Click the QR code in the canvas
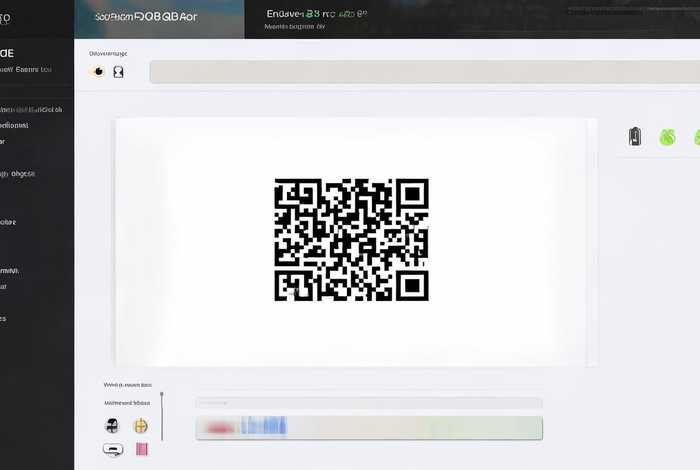 (x=351, y=240)
